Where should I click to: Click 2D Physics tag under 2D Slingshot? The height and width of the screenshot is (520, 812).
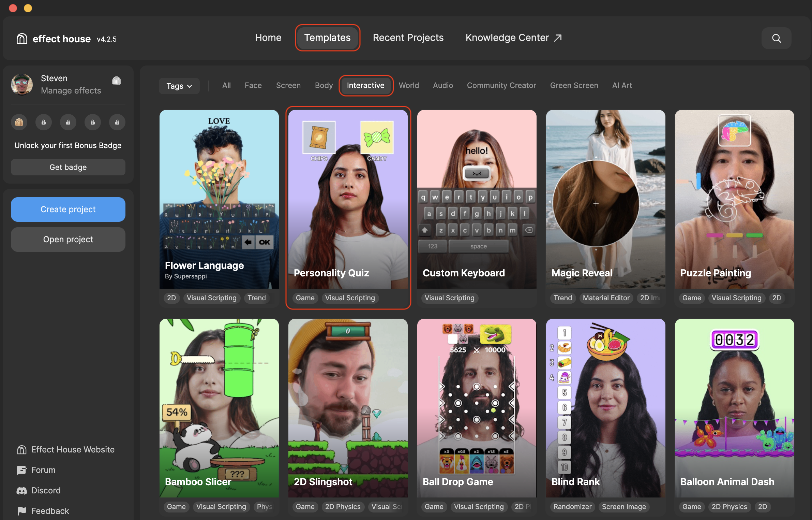[x=343, y=507]
